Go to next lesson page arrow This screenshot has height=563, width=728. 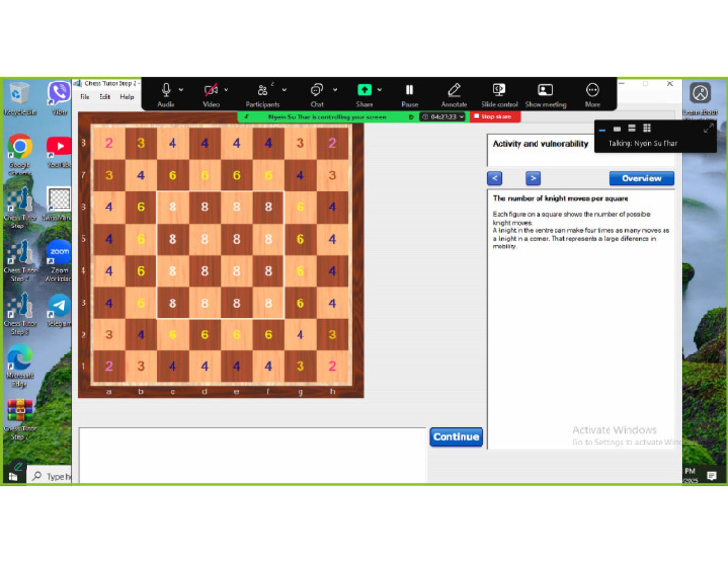point(533,178)
